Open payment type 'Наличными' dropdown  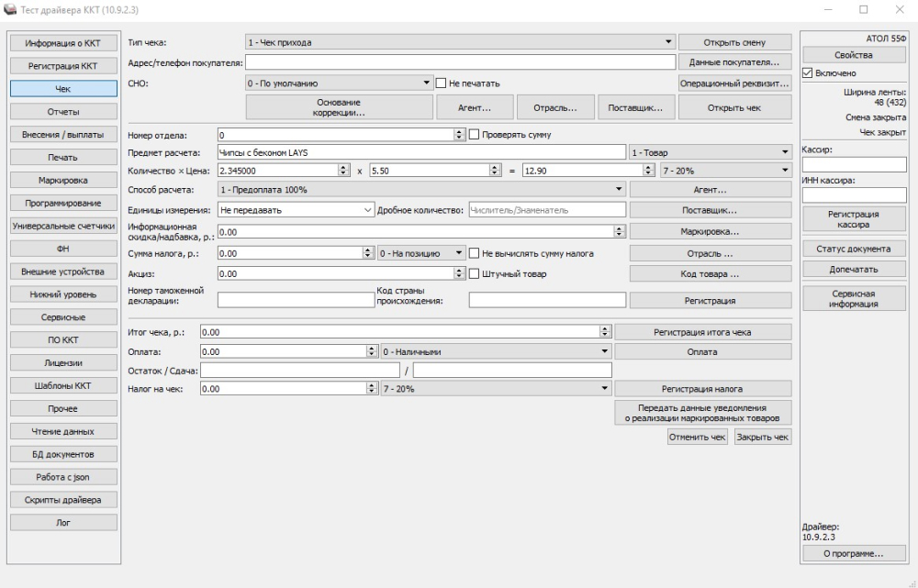(x=496, y=351)
